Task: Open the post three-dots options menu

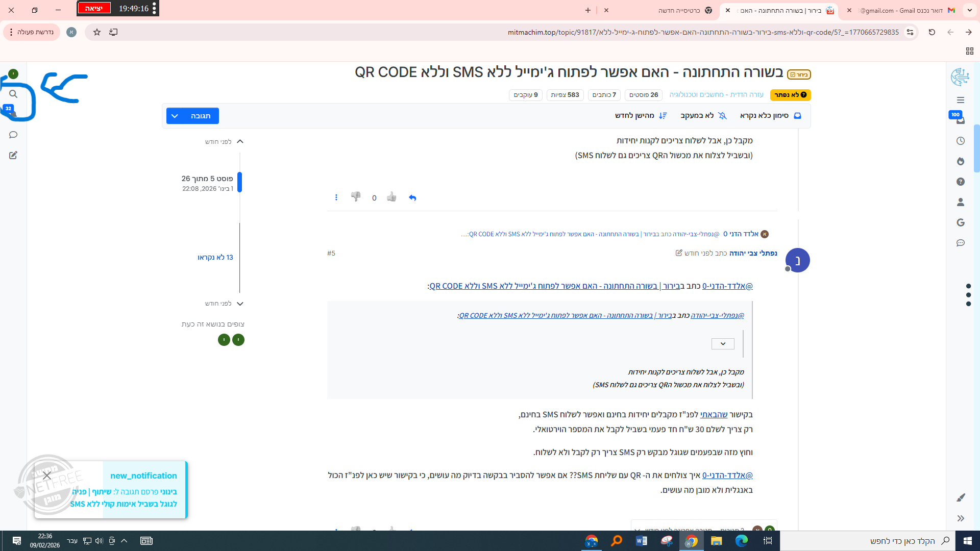Action: pos(336,197)
